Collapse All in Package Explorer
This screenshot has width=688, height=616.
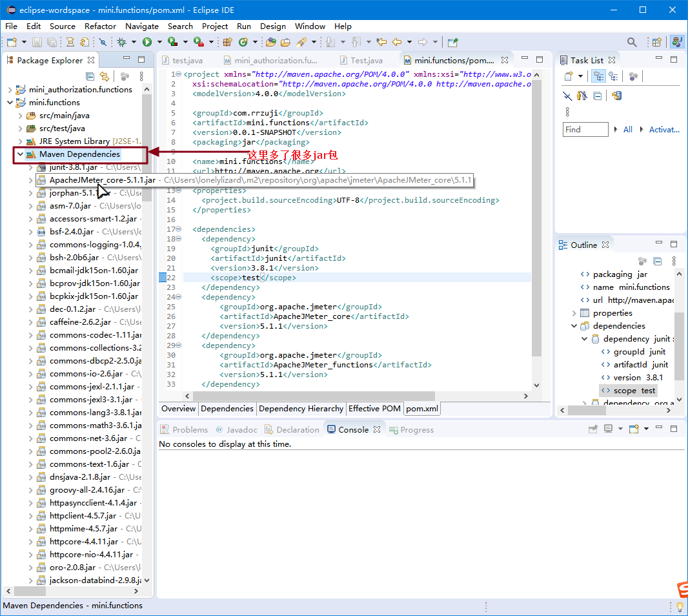tap(90, 76)
